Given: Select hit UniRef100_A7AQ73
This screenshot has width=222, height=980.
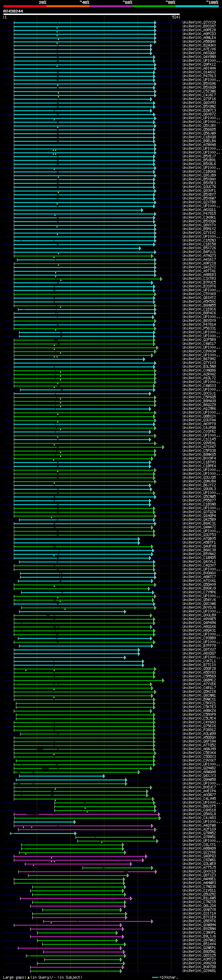Looking at the screenshot, I should [199, 256].
